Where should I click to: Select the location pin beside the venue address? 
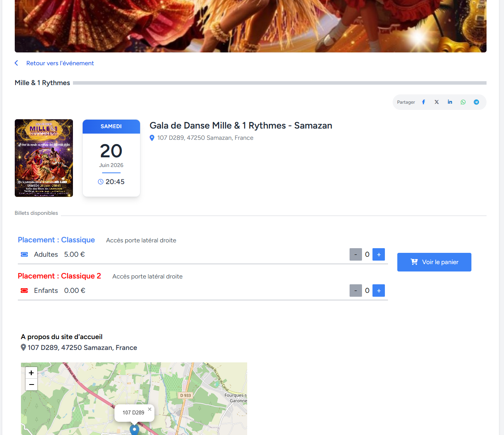pos(152,137)
